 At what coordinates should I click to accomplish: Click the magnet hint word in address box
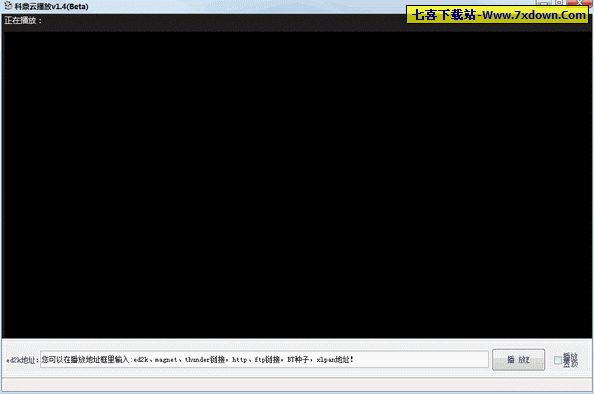click(x=166, y=360)
